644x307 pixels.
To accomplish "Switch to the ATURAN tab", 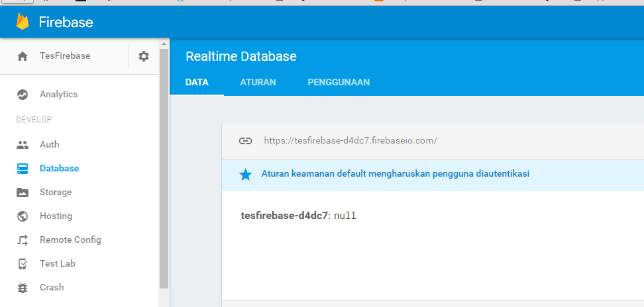I will pos(258,83).
